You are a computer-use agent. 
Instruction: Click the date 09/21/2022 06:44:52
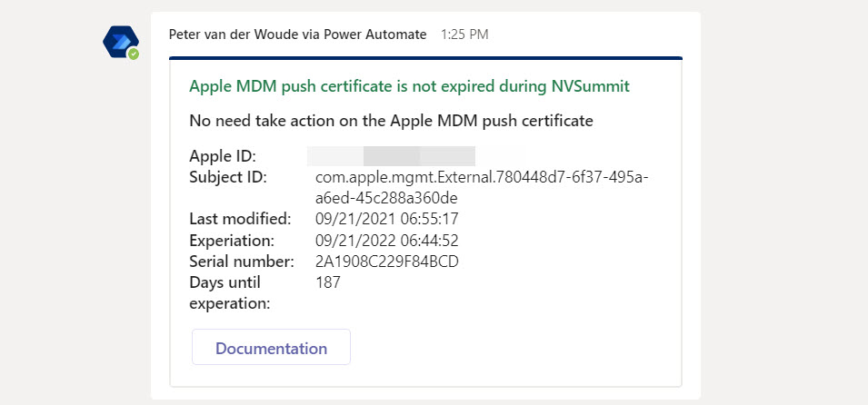[x=386, y=241]
